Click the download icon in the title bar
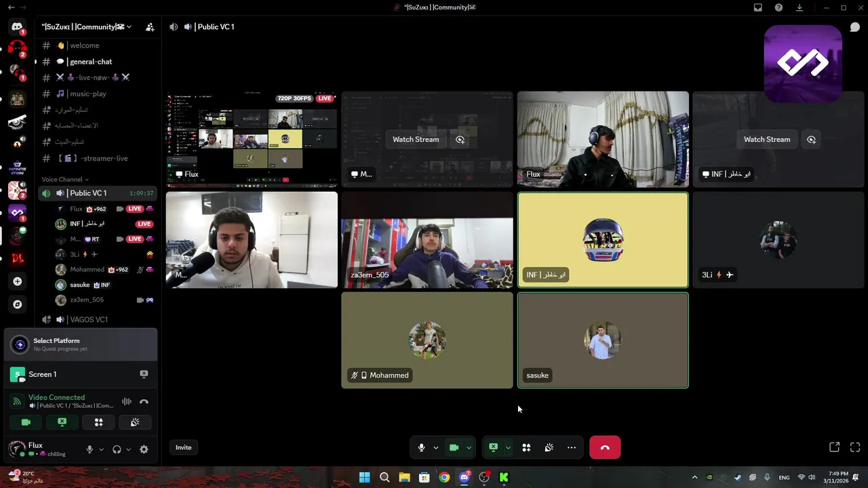The width and height of the screenshot is (868, 488). 800,7
